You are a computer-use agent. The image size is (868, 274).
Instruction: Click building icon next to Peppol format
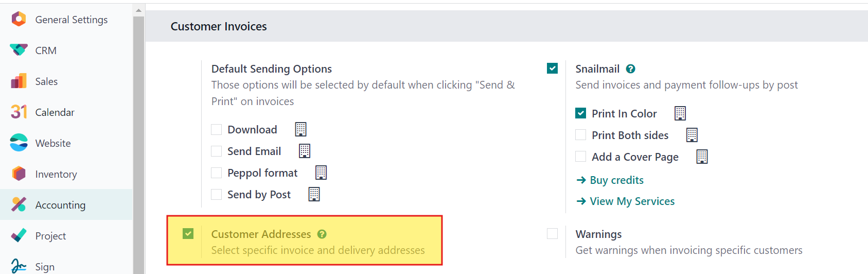pos(321,173)
